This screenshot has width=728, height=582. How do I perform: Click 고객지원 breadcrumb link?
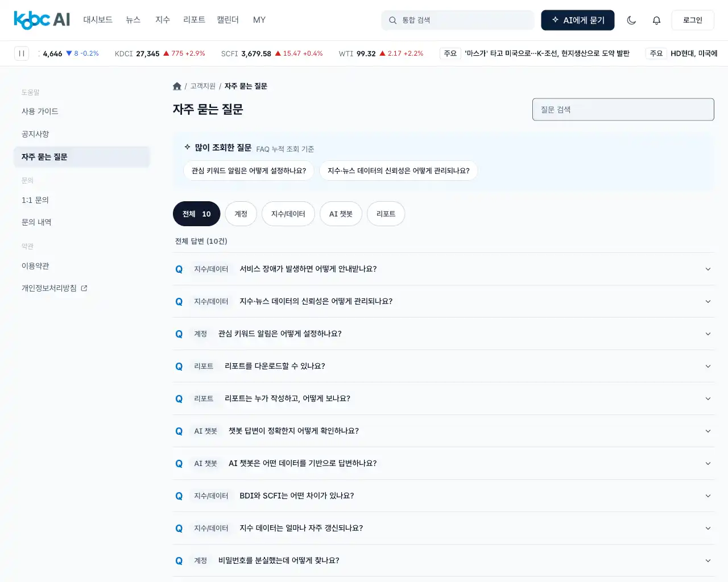click(202, 86)
